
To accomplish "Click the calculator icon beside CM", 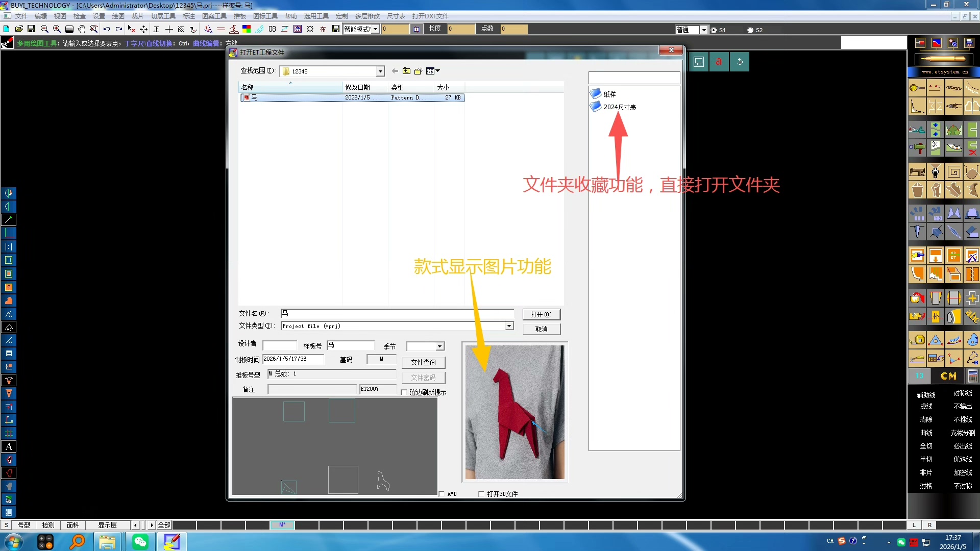I will [x=973, y=376].
